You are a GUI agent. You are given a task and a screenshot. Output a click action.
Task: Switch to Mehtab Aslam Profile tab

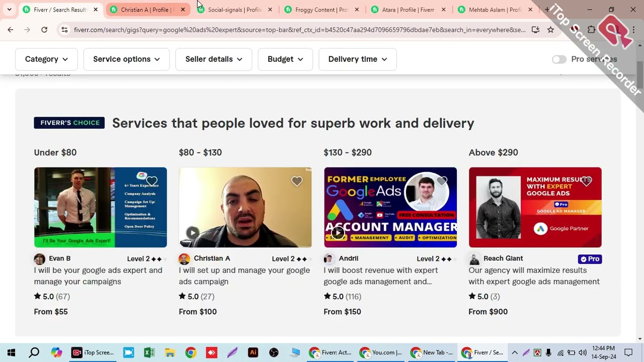point(495,10)
